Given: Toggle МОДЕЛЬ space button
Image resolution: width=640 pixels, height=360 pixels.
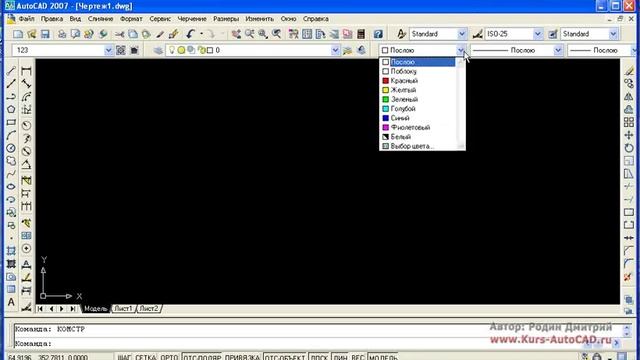Looking at the screenshot, I should 383,358.
